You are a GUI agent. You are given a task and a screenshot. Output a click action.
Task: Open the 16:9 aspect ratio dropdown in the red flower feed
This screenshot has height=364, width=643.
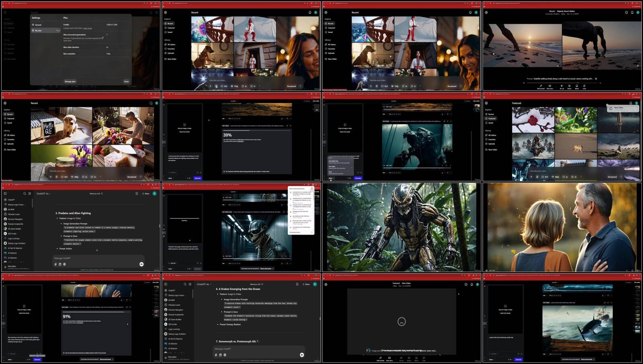pos(545,177)
